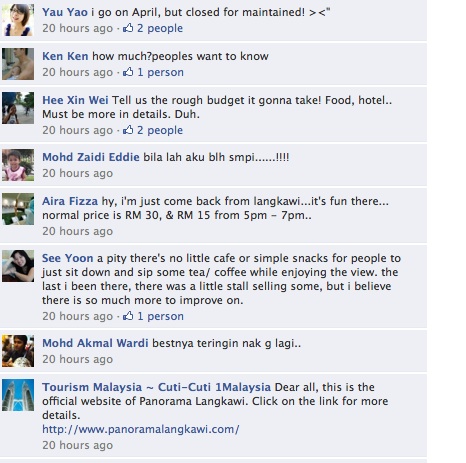
Task: Visit Yau Yao's profile name link
Action: (65, 12)
